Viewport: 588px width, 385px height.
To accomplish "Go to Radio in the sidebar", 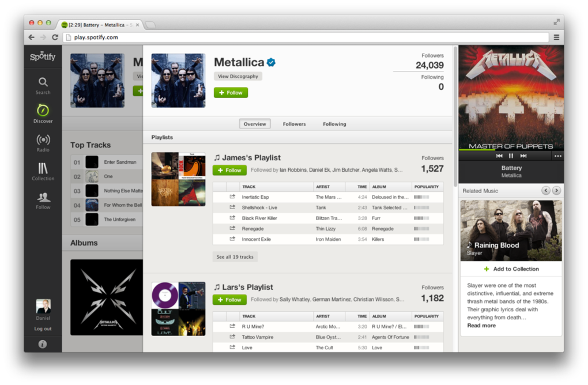I will [43, 143].
